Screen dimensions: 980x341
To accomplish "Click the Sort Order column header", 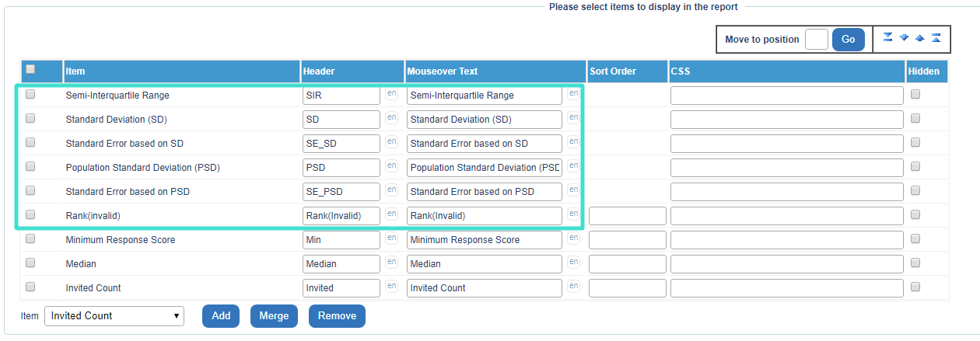I will click(613, 71).
